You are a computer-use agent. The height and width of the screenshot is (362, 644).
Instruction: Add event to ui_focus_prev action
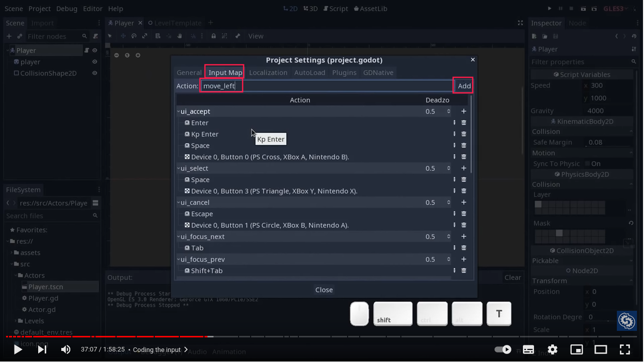[464, 259]
